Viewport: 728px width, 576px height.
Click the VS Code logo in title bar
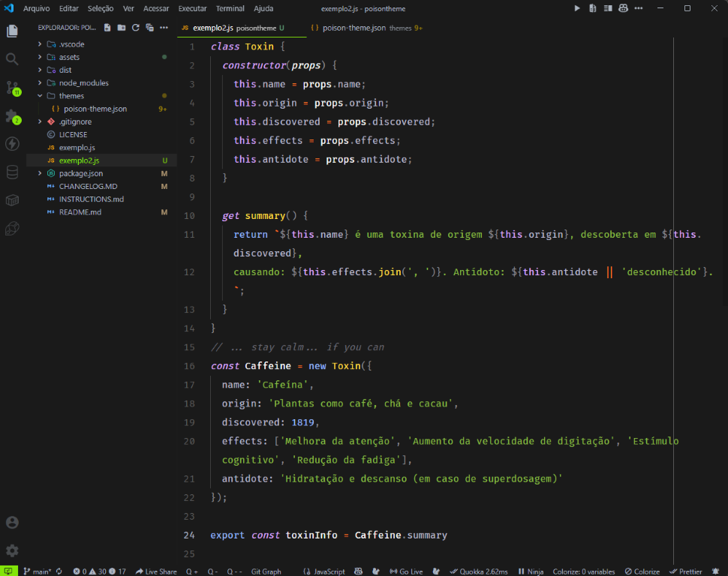tap(9, 8)
